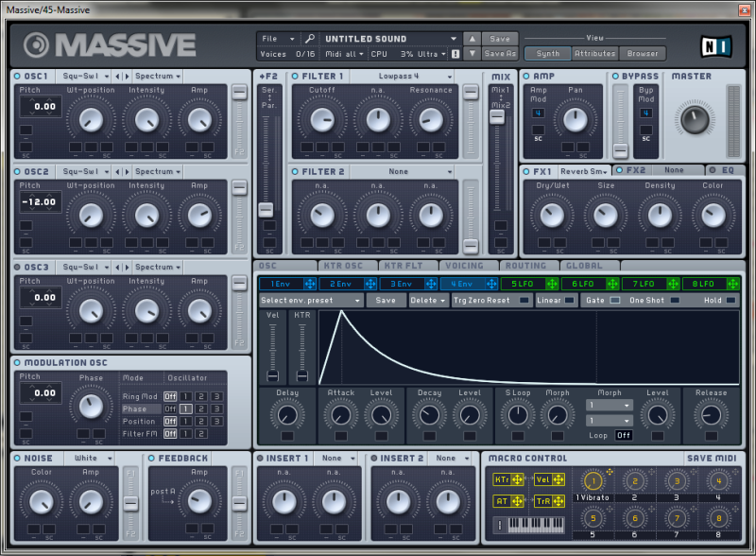Image resolution: width=756 pixels, height=556 pixels.
Task: Toggle Filter 1 power button
Action: 295,77
